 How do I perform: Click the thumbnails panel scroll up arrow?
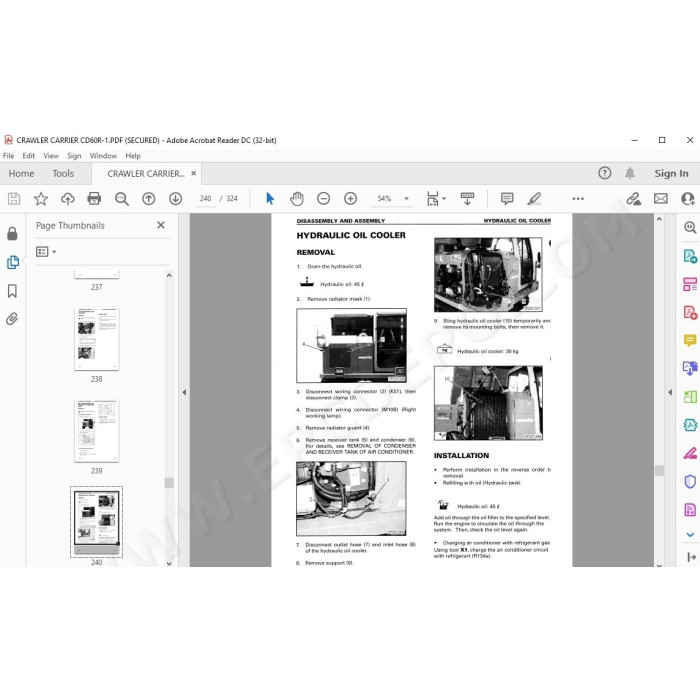169,275
